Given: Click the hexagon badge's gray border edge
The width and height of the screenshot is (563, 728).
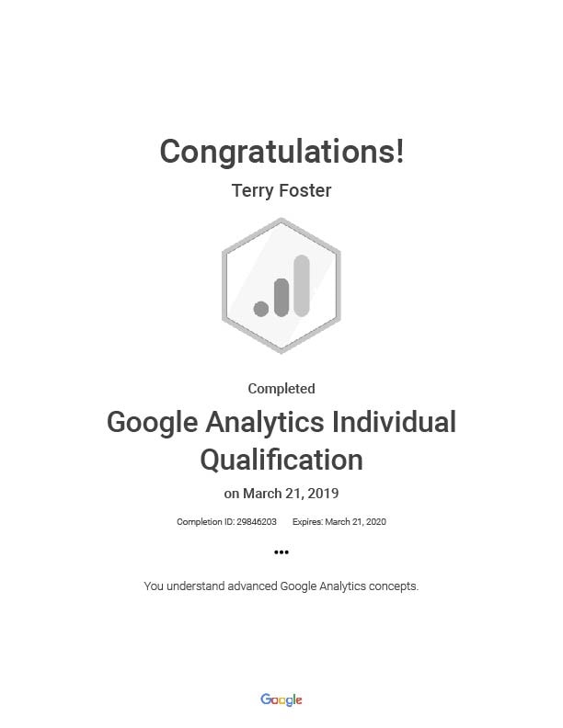Looking at the screenshot, I should pos(224,286).
